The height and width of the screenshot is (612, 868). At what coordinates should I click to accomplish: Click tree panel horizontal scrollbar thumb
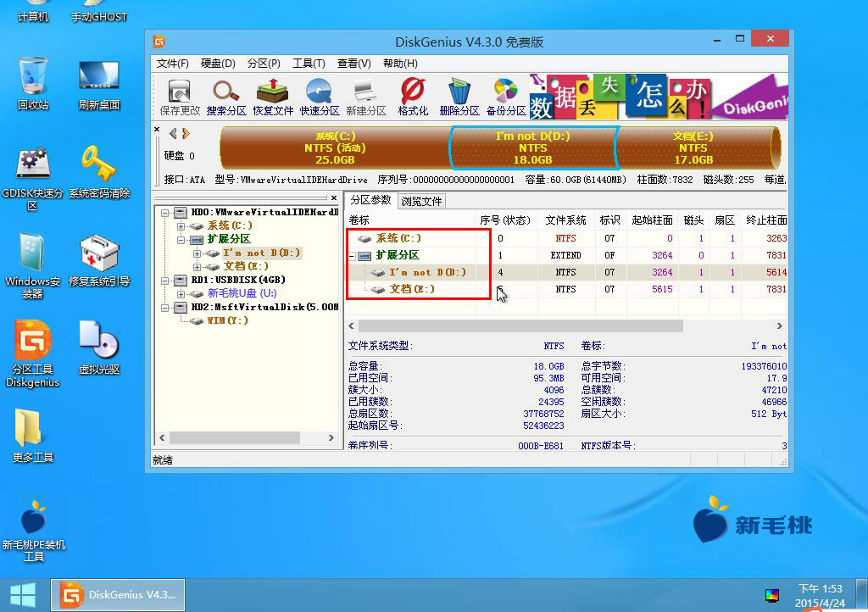[235, 437]
